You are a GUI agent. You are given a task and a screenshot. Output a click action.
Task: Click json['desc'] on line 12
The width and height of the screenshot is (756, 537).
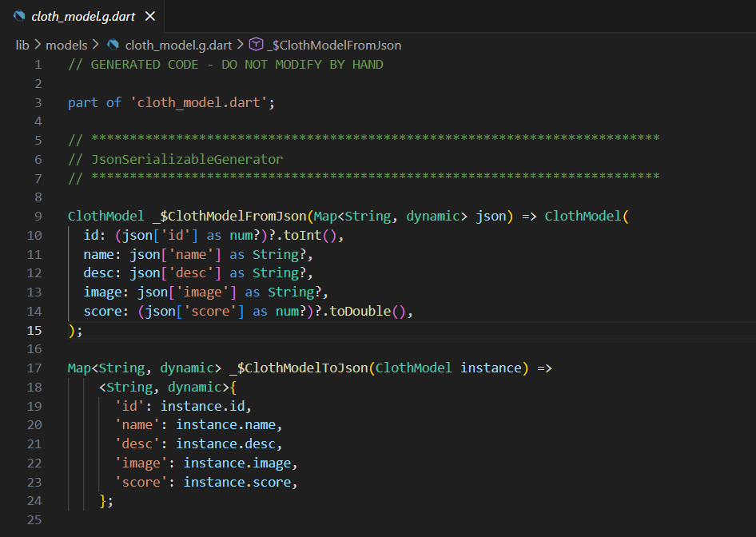click(x=176, y=273)
